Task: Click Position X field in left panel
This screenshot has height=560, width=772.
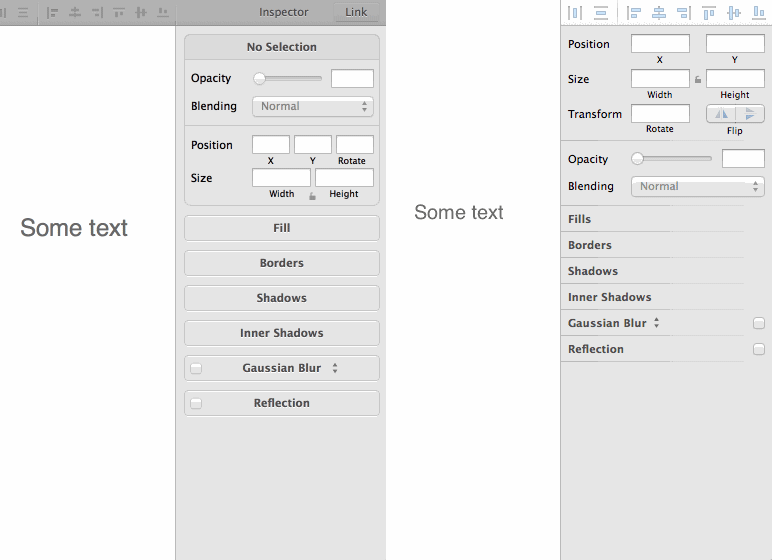Action: (x=271, y=145)
